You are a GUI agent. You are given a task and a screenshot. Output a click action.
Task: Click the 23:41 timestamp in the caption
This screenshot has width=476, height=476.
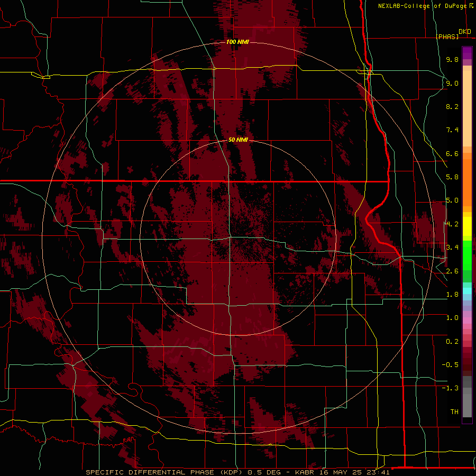point(377,472)
